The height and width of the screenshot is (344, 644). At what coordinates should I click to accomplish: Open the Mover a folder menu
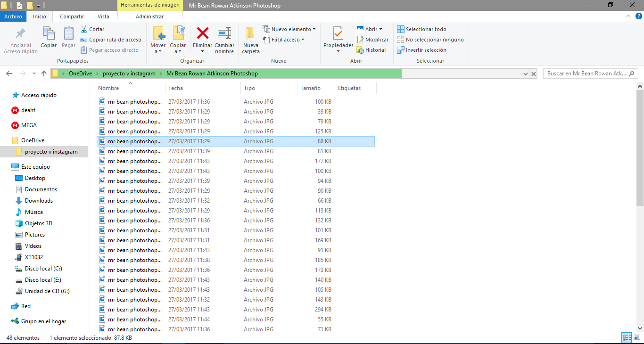(158, 40)
